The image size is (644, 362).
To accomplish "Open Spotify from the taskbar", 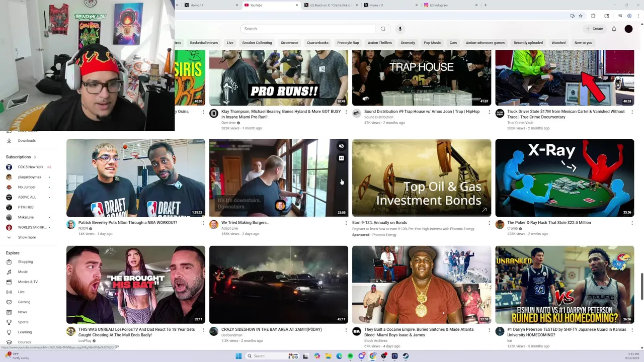I will (x=350, y=356).
